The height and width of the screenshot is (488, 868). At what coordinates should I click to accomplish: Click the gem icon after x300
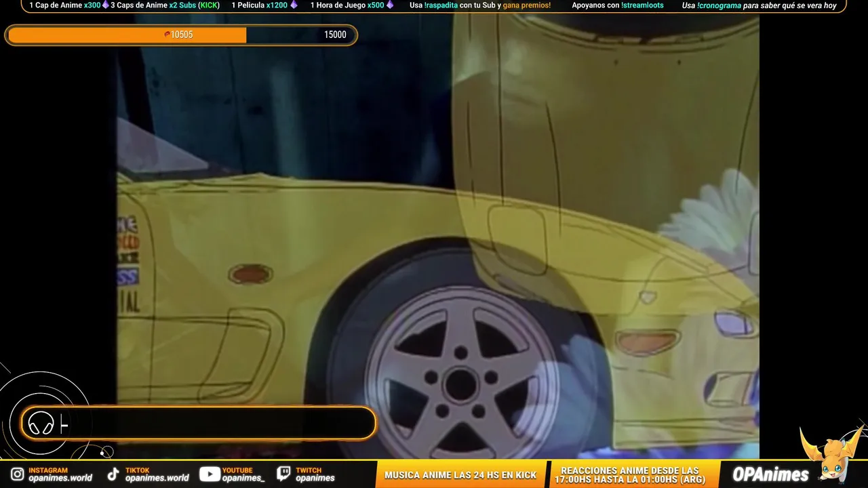click(105, 5)
